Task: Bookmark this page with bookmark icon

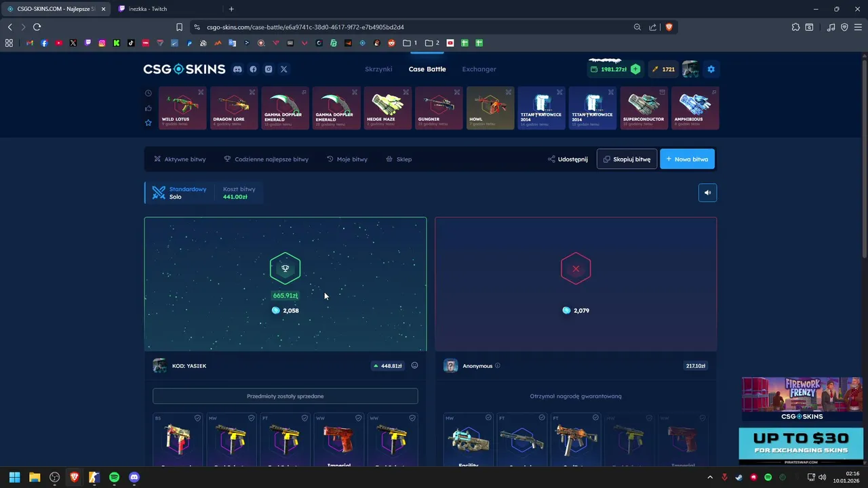Action: (x=179, y=27)
